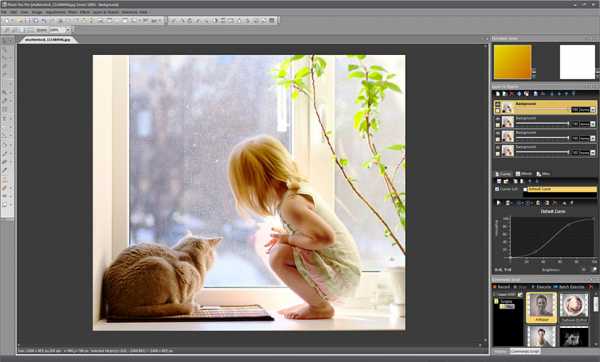Click the red X delete layer icon
The height and width of the screenshot is (362, 600).
point(512,94)
